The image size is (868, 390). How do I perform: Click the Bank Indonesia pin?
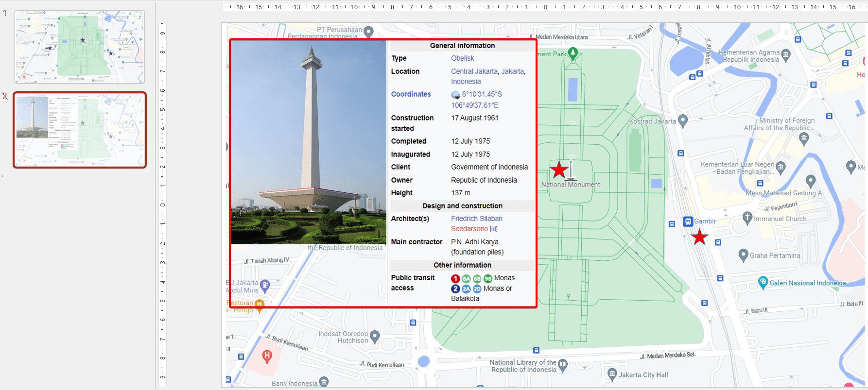coord(324,382)
